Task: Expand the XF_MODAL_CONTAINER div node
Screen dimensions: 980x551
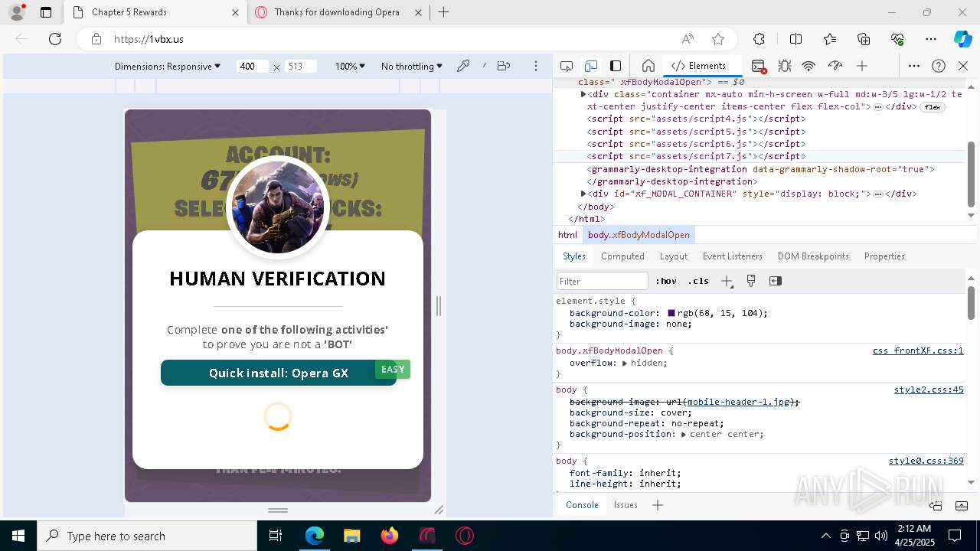Action: [583, 194]
